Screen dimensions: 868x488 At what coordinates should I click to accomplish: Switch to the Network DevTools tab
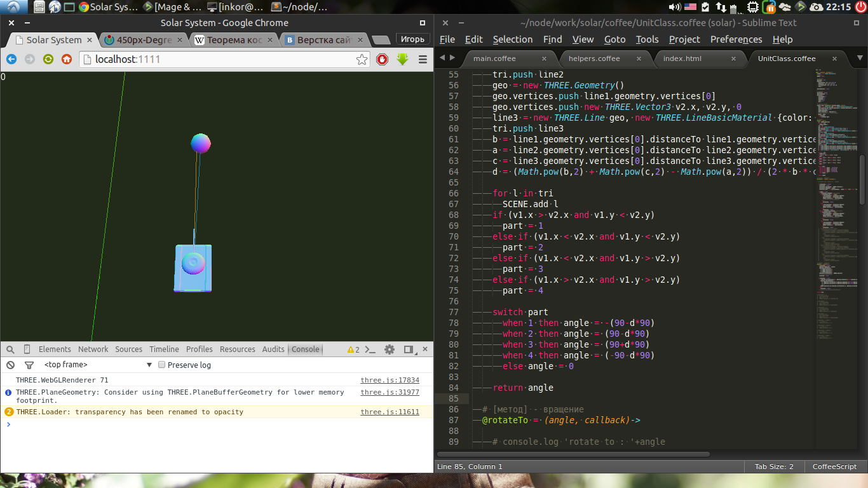[93, 349]
